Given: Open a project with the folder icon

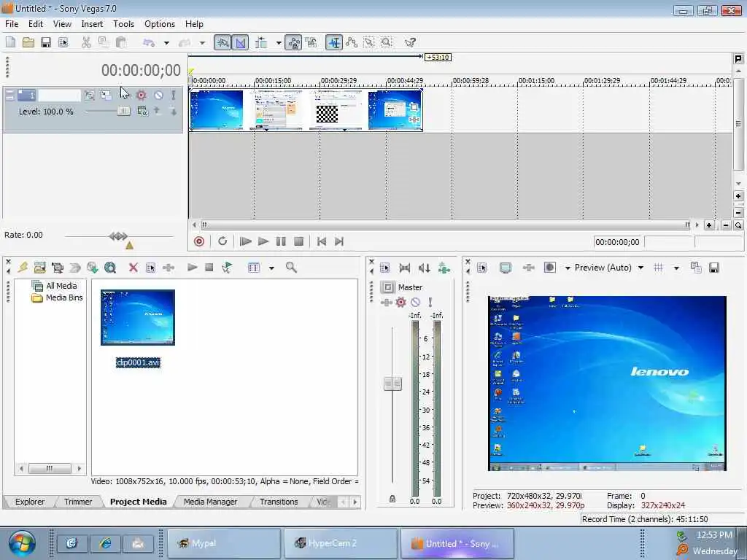Looking at the screenshot, I should (x=28, y=42).
